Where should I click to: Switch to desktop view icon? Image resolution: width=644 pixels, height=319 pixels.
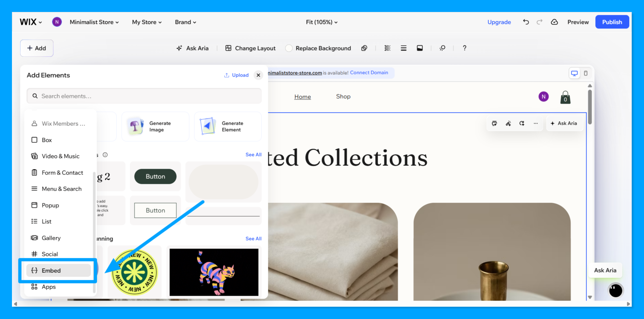574,73
